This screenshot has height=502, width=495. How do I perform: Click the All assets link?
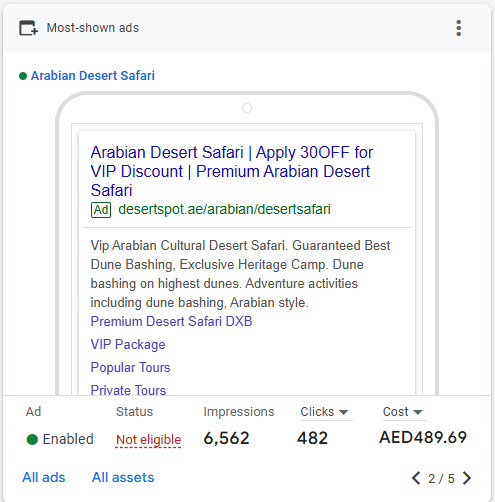(123, 477)
